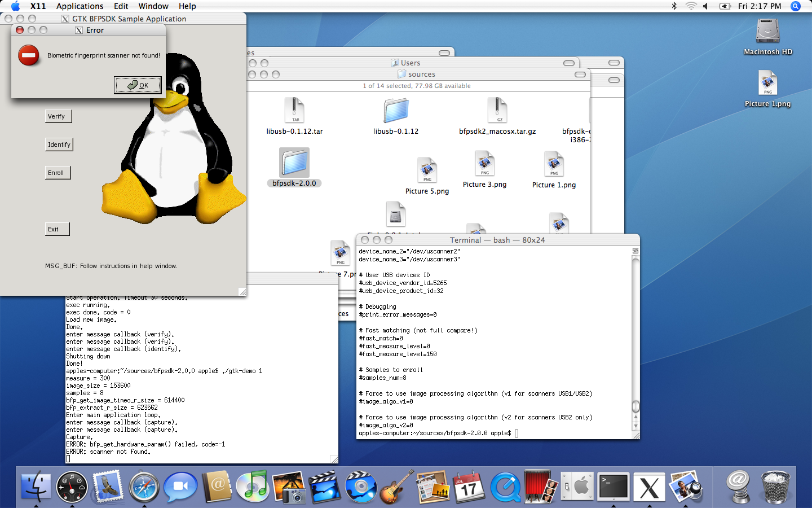Select the libusb-0.1.12.tar file
This screenshot has height=508, width=812.
pos(294,111)
